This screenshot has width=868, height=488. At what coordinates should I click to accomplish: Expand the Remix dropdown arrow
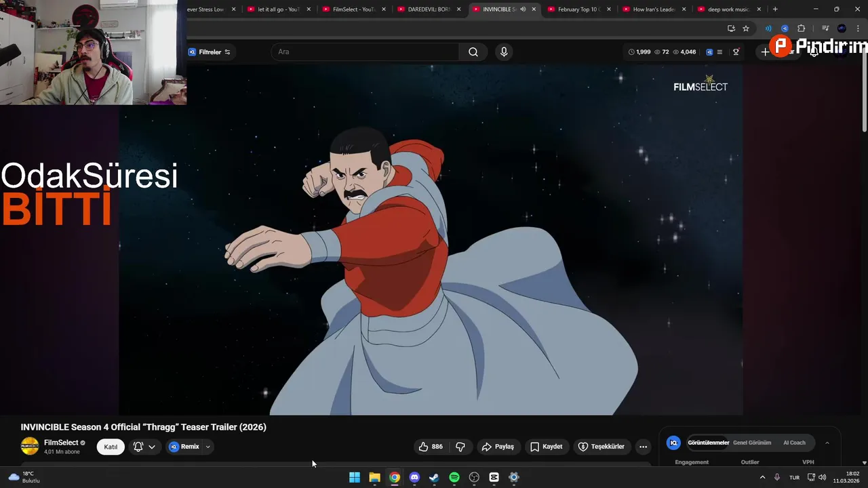pos(208,447)
